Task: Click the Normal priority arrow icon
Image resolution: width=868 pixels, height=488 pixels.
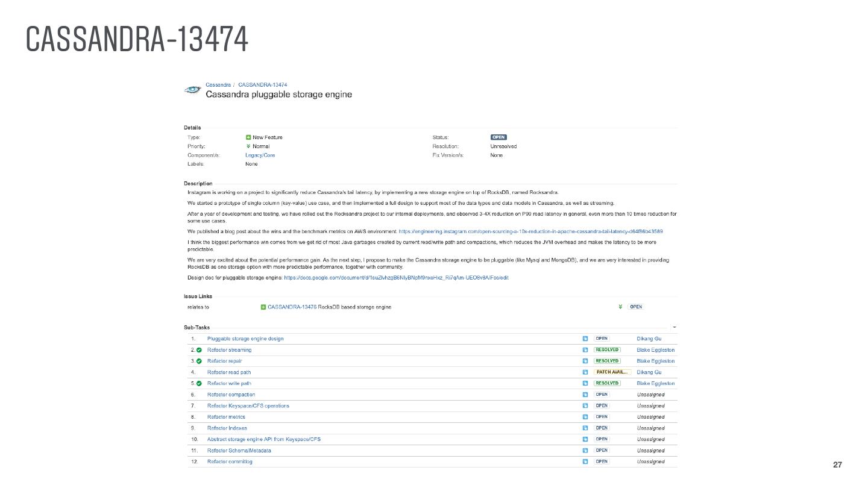Action: tap(248, 146)
